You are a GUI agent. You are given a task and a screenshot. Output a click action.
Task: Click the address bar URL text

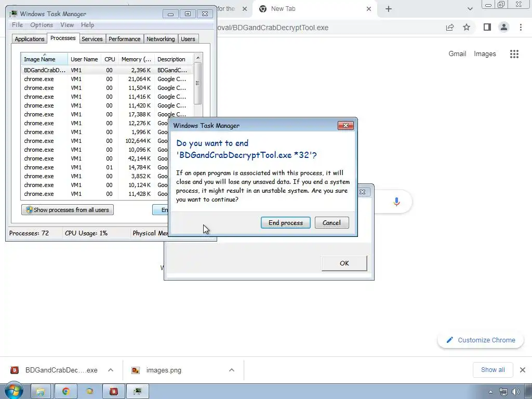click(272, 28)
